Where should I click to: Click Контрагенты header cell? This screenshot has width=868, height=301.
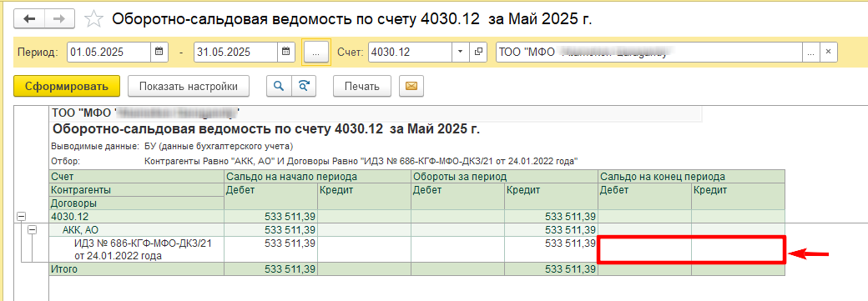(136, 190)
